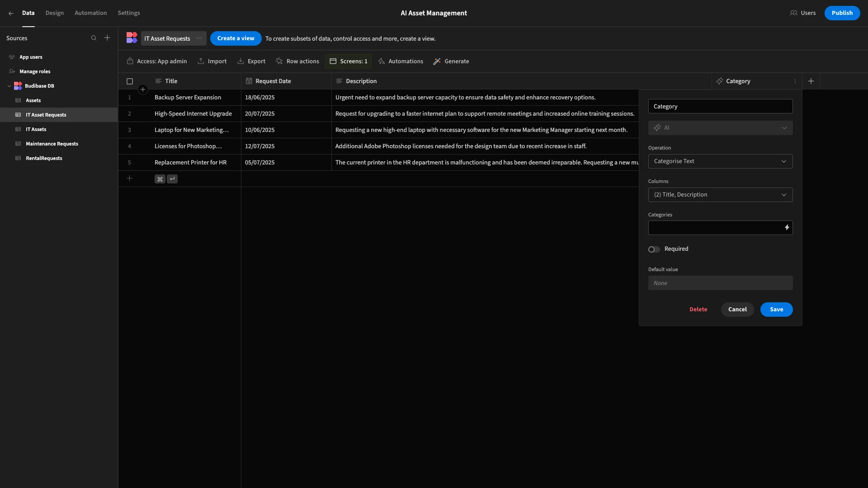Switch to the Data tab
868x488 pixels.
28,13
